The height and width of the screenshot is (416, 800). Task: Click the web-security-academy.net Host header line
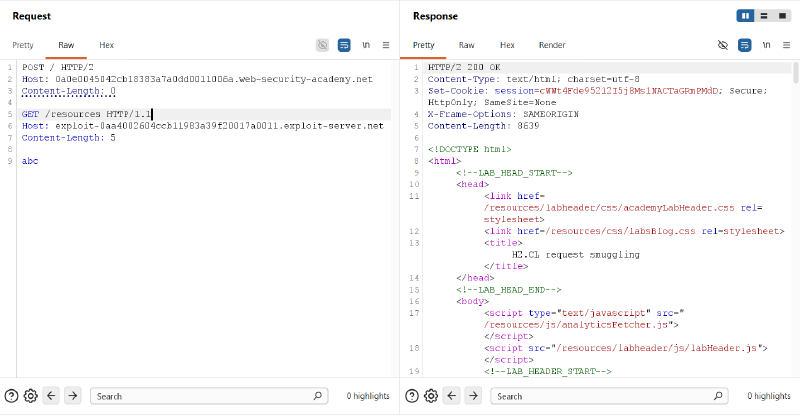(197, 79)
